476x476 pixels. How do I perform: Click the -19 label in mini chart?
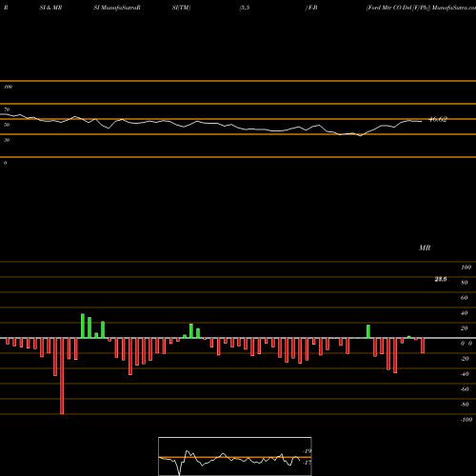(307, 451)
